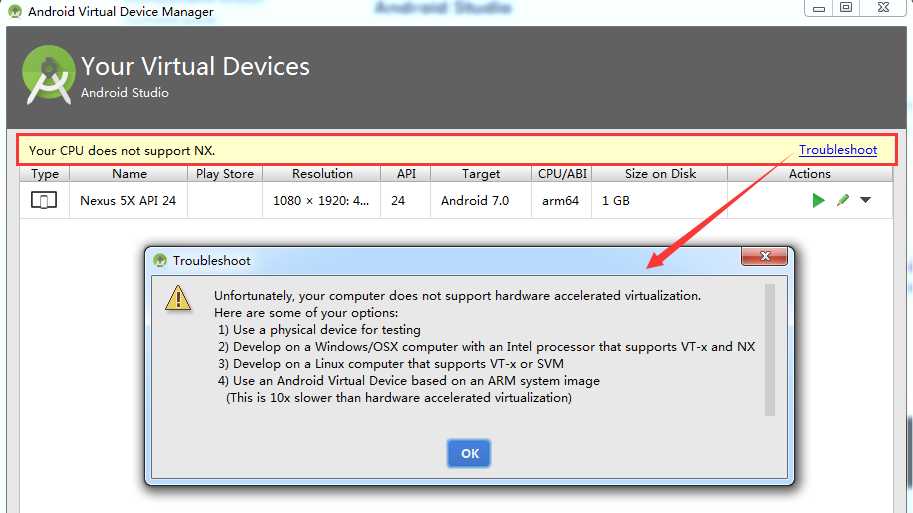This screenshot has width=913, height=513.
Task: Click the 'Use a physical device for testing' line
Action: 319,330
